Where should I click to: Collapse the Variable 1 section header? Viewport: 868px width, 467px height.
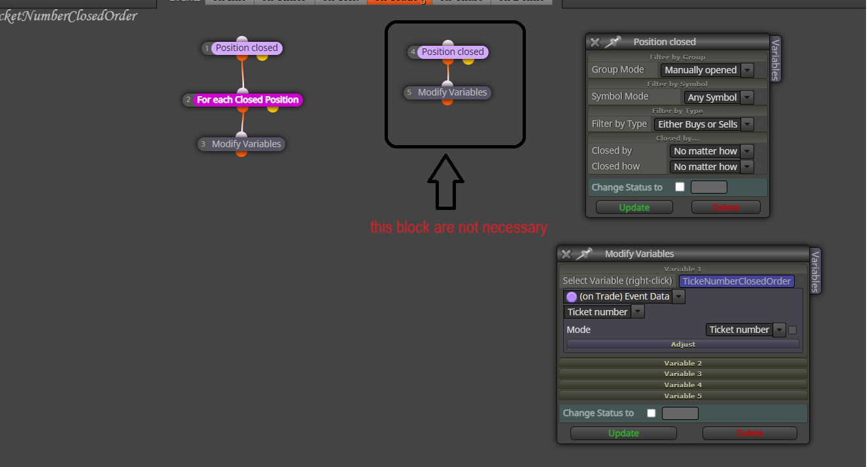683,269
